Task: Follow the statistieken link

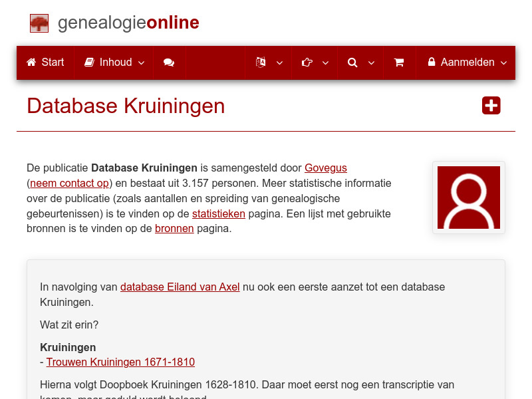Action: pos(219,213)
